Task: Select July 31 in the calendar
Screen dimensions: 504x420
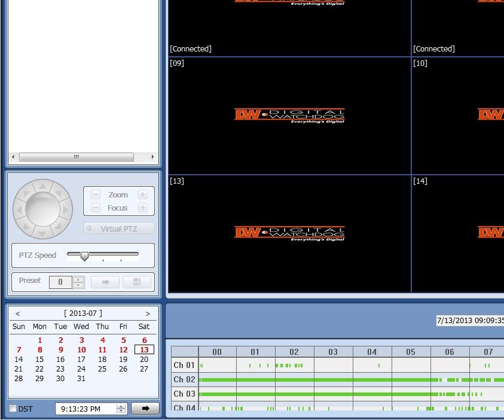Action: pyautogui.click(x=81, y=379)
